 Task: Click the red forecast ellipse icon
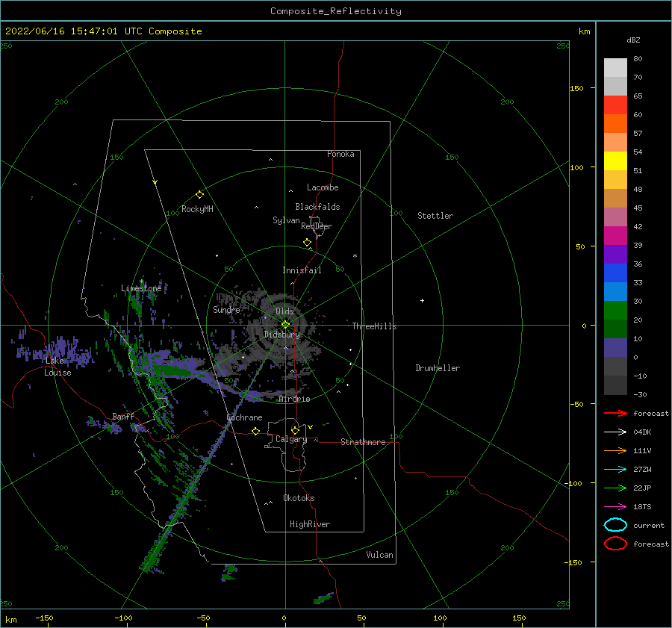coord(615,544)
